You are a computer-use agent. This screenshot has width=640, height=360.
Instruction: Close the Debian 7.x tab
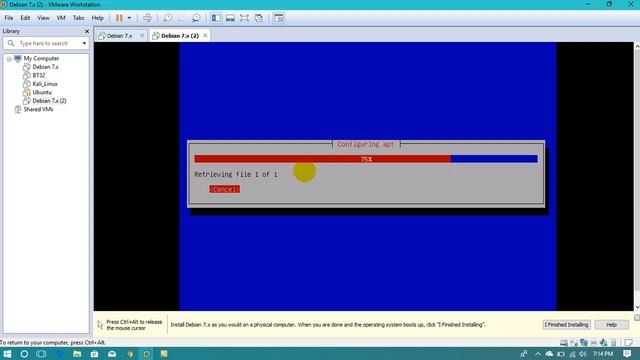[142, 36]
